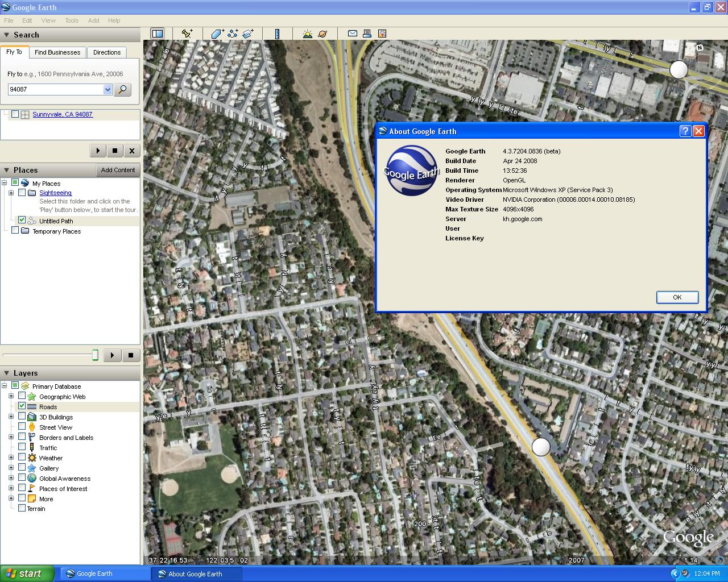The width and height of the screenshot is (728, 582).
Task: Switch to the Directions tab
Action: click(107, 52)
